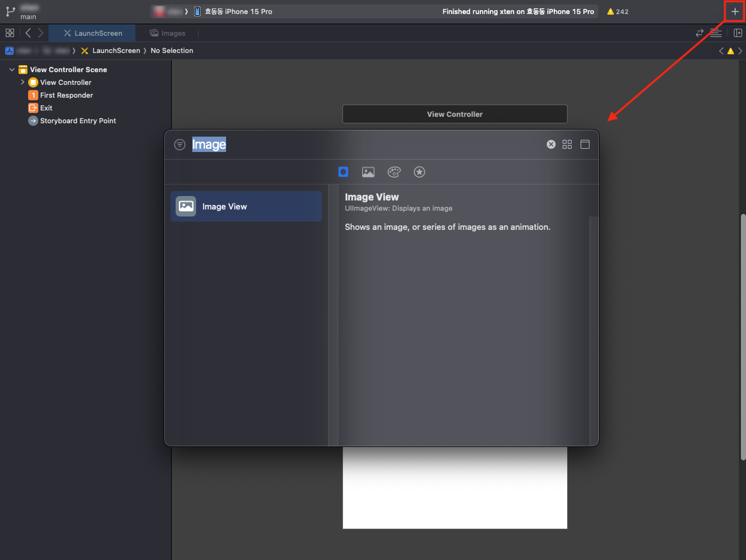Go back in editor history

point(28,33)
